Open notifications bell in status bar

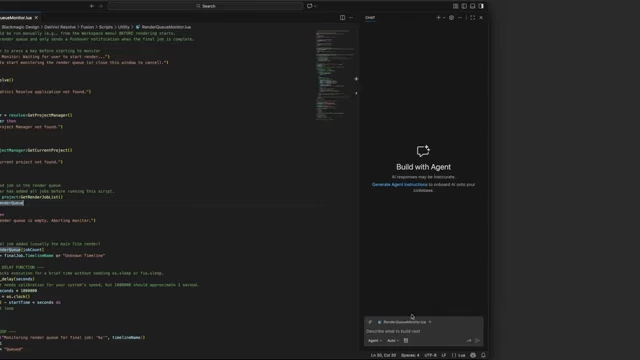click(x=483, y=355)
